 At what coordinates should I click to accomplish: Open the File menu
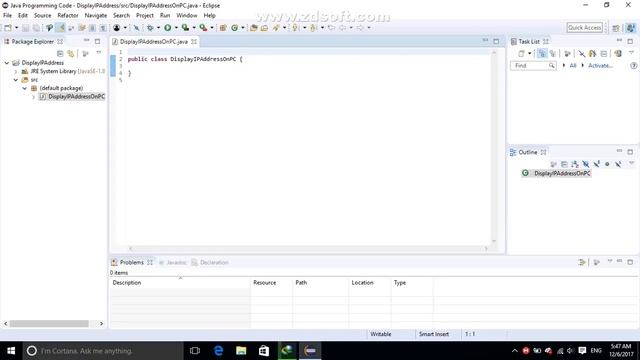(x=7, y=16)
